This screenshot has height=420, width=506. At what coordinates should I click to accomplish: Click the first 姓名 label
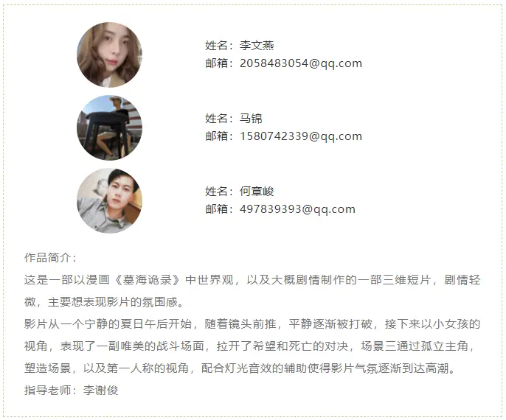(217, 46)
